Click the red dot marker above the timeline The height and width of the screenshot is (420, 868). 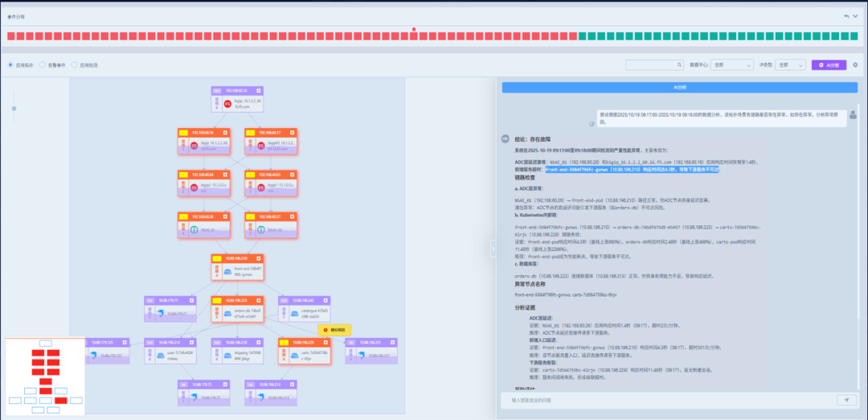click(414, 29)
